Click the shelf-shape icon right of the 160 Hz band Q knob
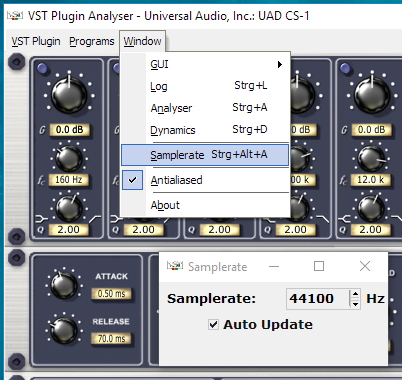Screen dimensions: 402x380 coord(95,219)
